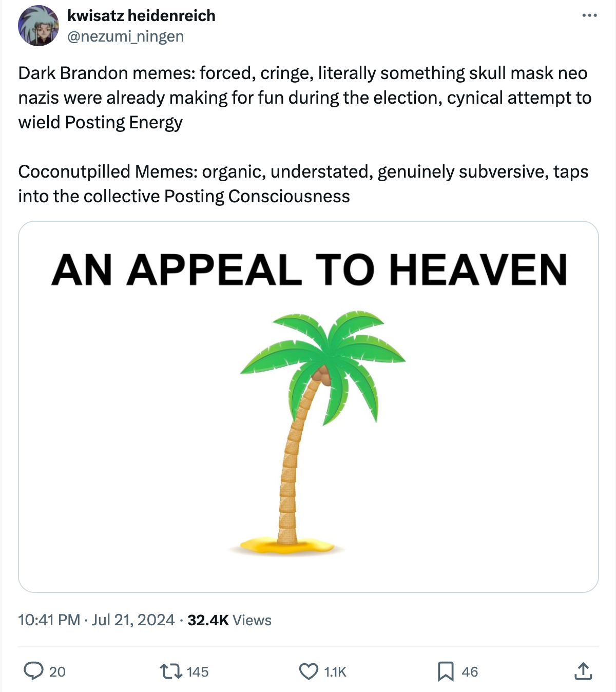Screen dimensions: 616x692
Task: View the 32.4K Views analytics
Action: click(x=229, y=620)
